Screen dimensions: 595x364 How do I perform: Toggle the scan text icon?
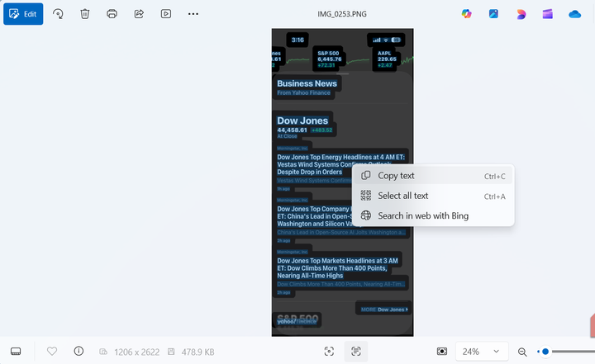click(x=356, y=352)
